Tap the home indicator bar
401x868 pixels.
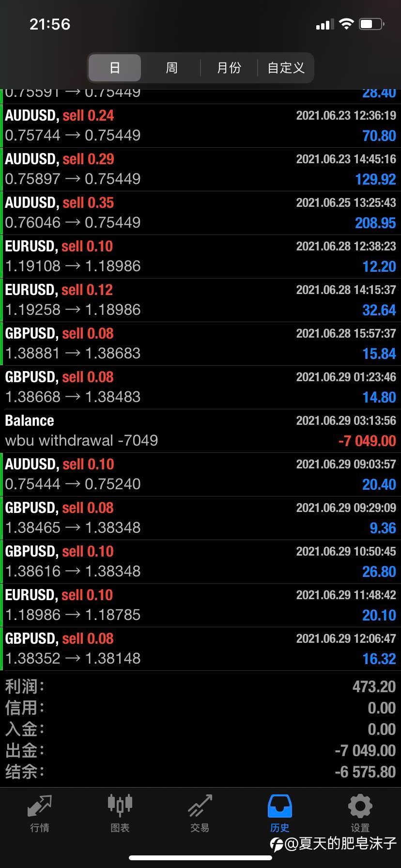coord(200,858)
